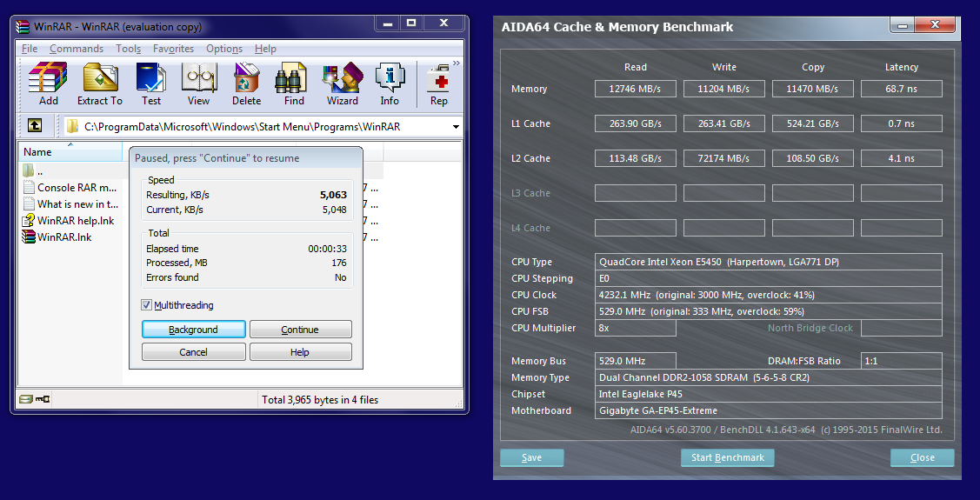Click the Test archive toolbar icon
This screenshot has height=500, width=980.
click(x=151, y=83)
